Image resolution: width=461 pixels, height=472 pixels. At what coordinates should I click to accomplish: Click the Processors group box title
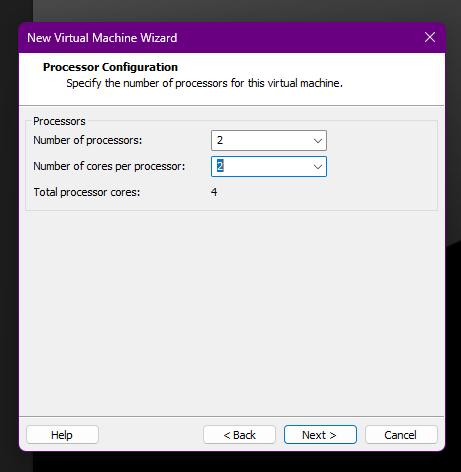[x=59, y=121]
